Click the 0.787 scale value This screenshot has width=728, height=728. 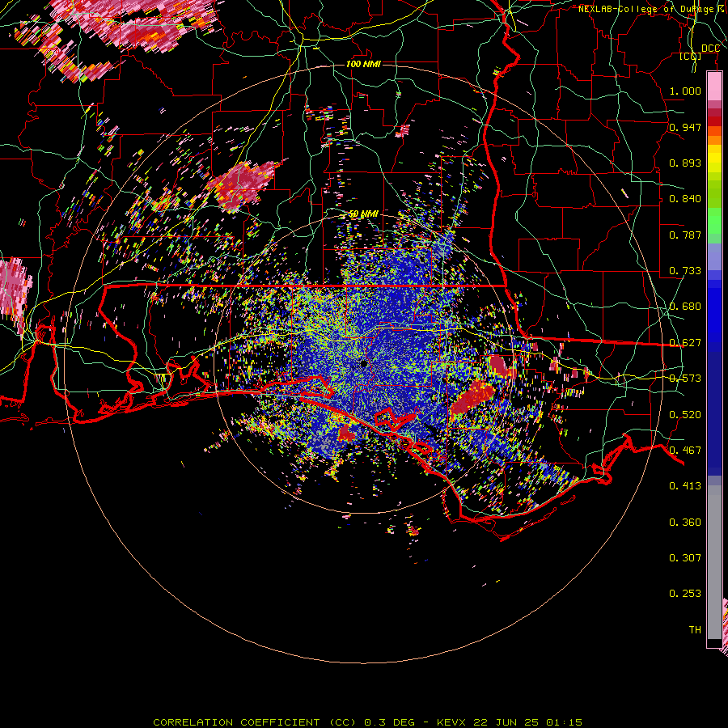685,235
